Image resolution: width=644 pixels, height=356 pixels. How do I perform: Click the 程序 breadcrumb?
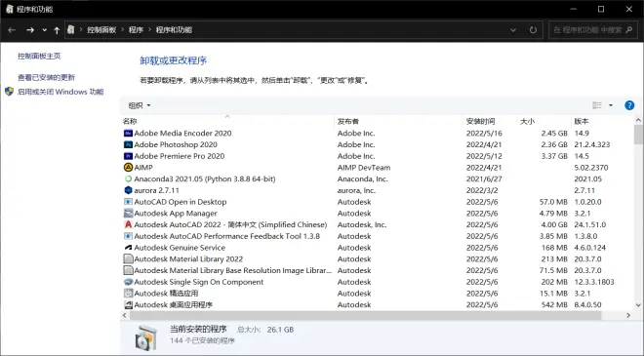(136, 29)
